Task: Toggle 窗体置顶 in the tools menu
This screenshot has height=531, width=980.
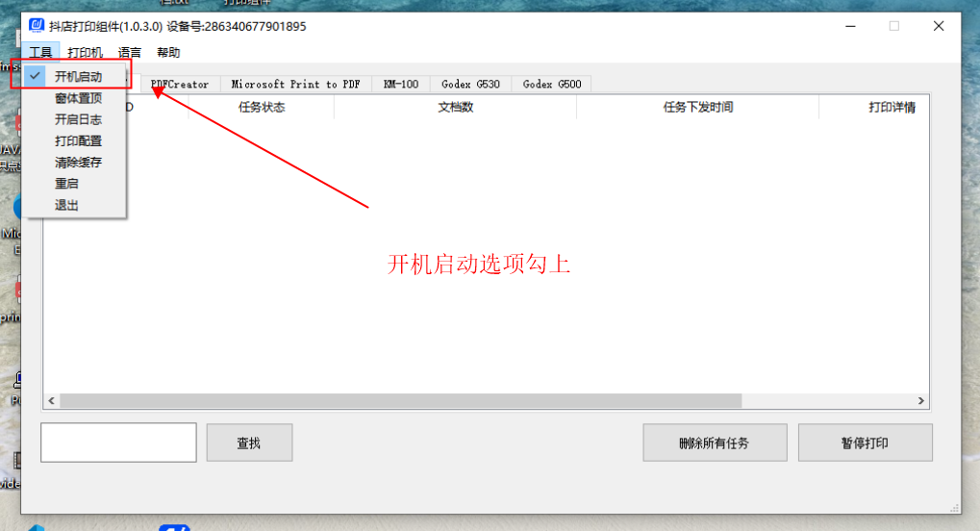Action: click(x=78, y=98)
